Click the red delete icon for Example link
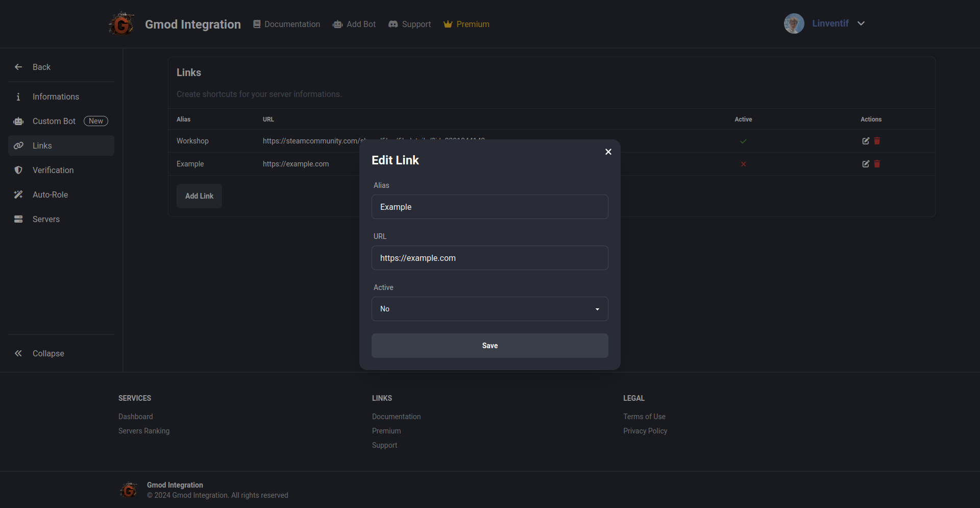 click(877, 164)
